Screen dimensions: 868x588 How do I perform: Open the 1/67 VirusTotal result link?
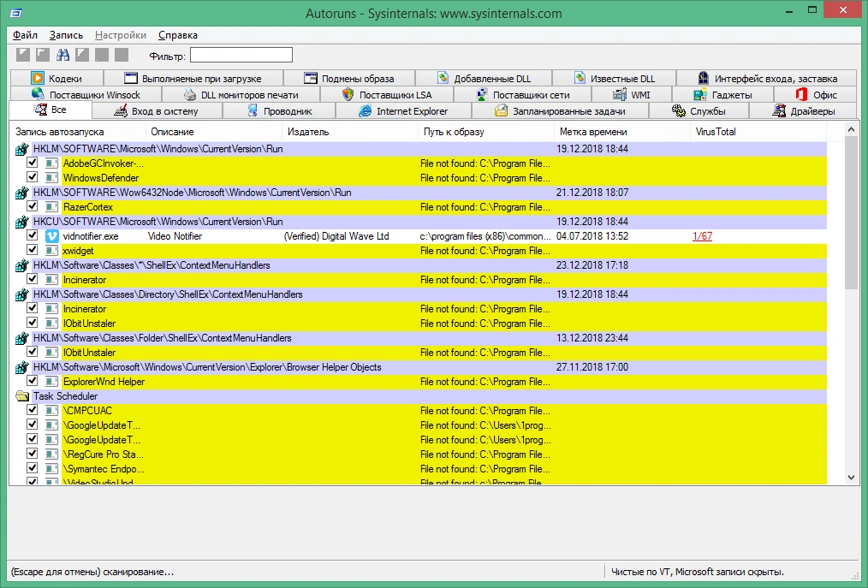point(702,236)
